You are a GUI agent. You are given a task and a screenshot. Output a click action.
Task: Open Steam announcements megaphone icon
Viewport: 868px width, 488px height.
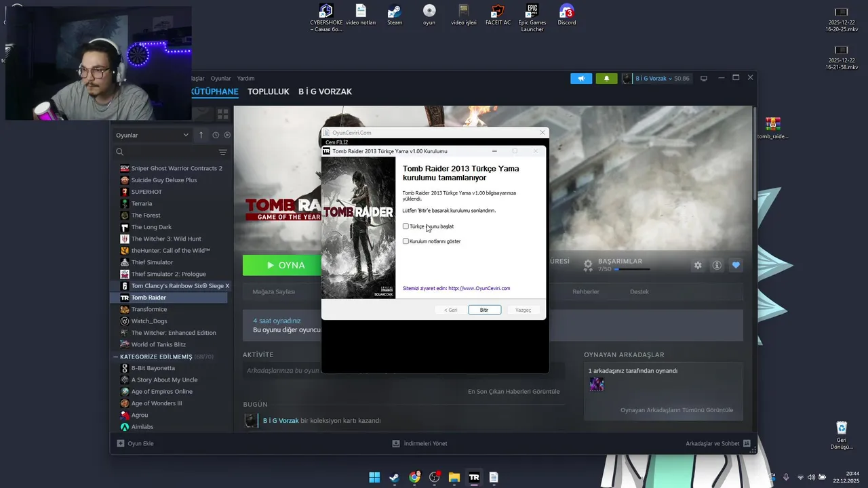(581, 79)
